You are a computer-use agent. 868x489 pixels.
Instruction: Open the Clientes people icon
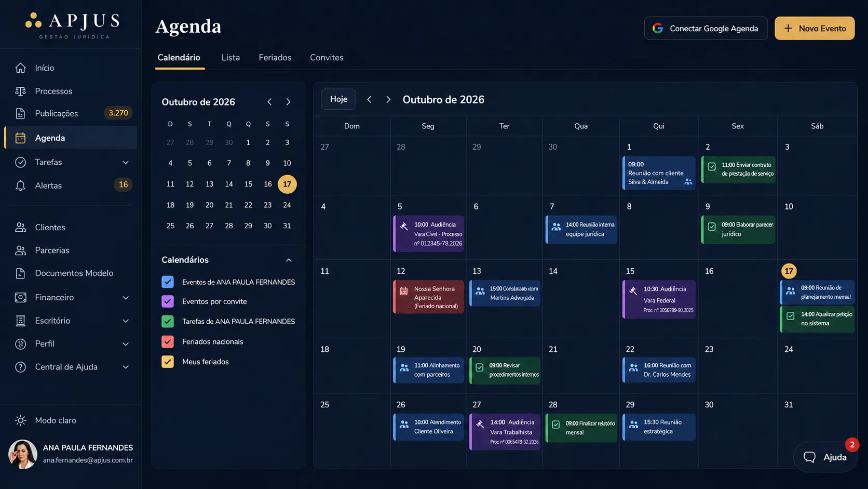click(20, 227)
